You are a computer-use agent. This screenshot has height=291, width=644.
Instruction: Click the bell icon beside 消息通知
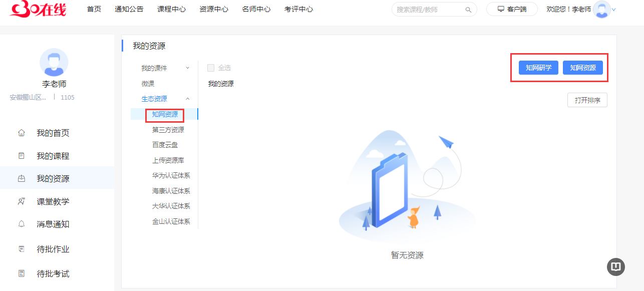click(21, 224)
